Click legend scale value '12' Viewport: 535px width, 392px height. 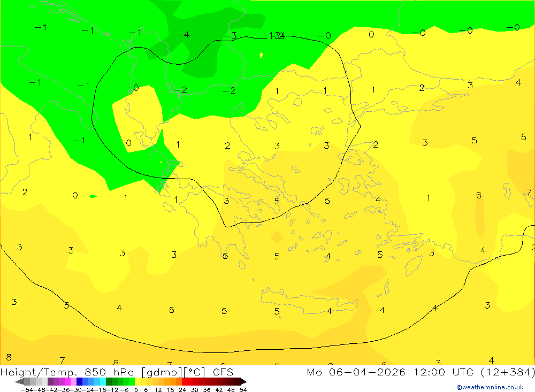pyautogui.click(x=158, y=390)
